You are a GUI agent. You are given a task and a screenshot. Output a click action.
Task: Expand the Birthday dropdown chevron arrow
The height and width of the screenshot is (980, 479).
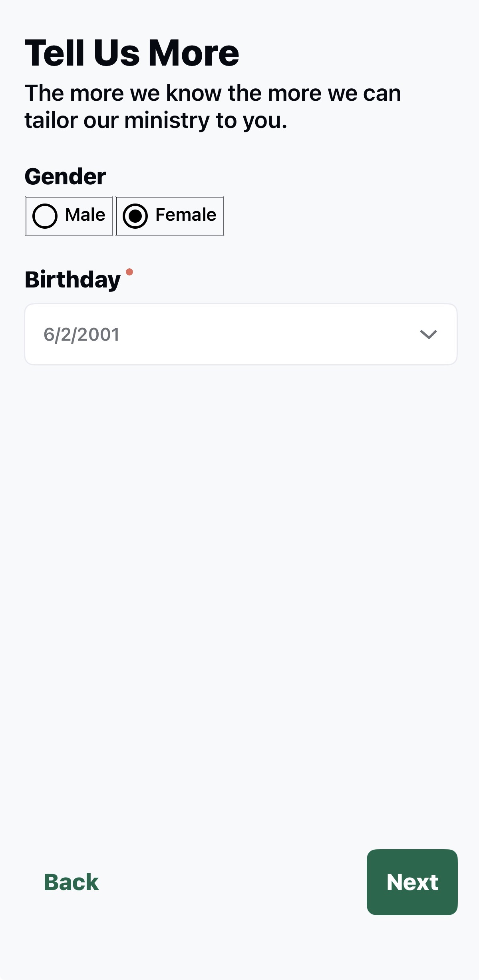click(x=428, y=334)
